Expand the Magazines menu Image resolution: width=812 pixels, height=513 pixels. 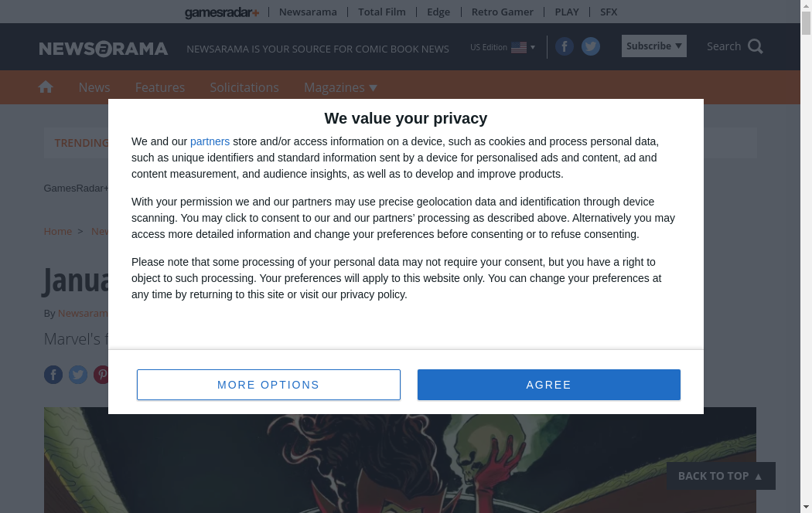click(340, 87)
